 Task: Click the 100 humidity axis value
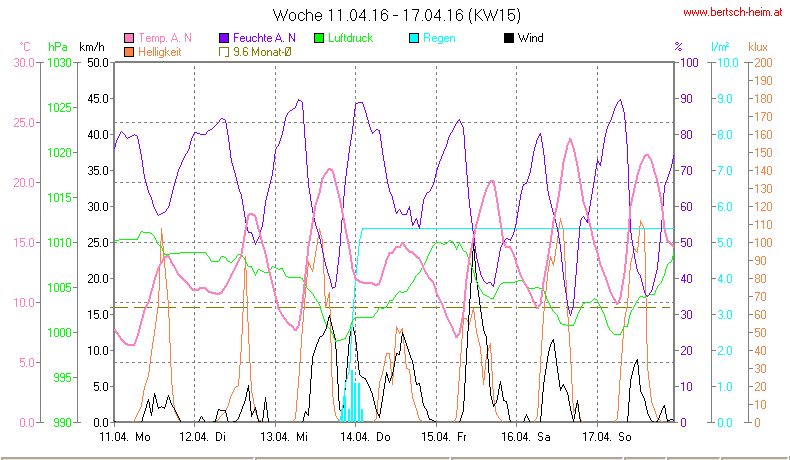689,63
